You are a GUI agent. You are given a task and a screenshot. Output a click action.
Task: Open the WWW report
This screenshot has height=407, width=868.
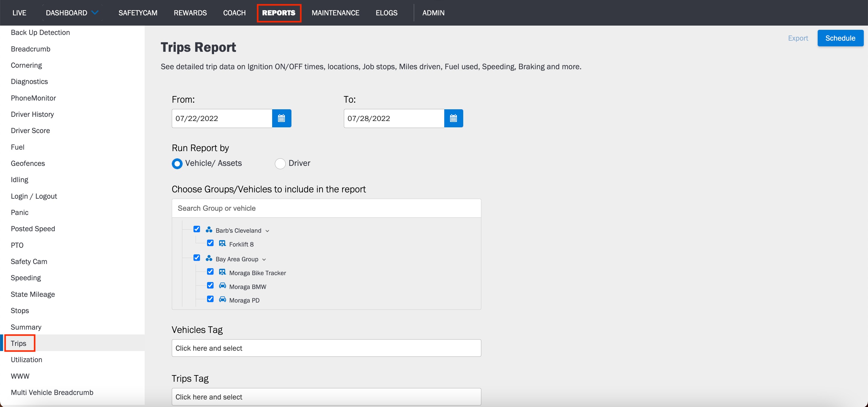pos(20,376)
